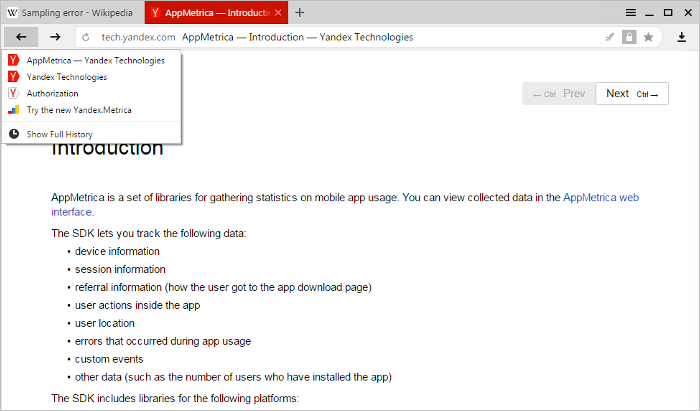
Task: Select the AppMetrica Introduction tab
Action: [216, 12]
